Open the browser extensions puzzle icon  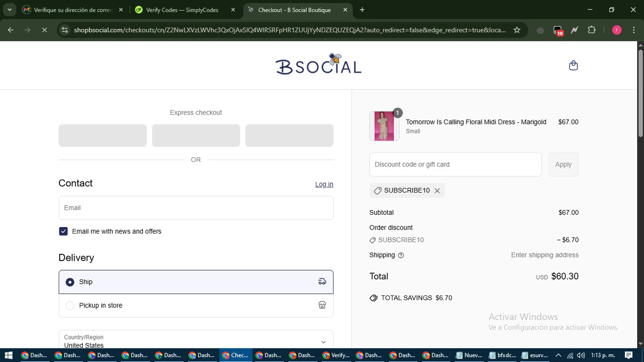tap(592, 30)
